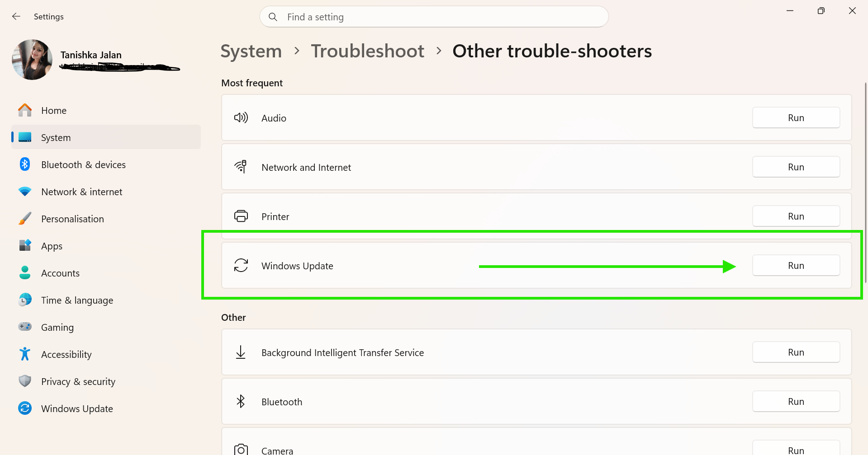Click the back arrow in Settings header
Viewport: 868px width, 455px height.
(x=16, y=16)
